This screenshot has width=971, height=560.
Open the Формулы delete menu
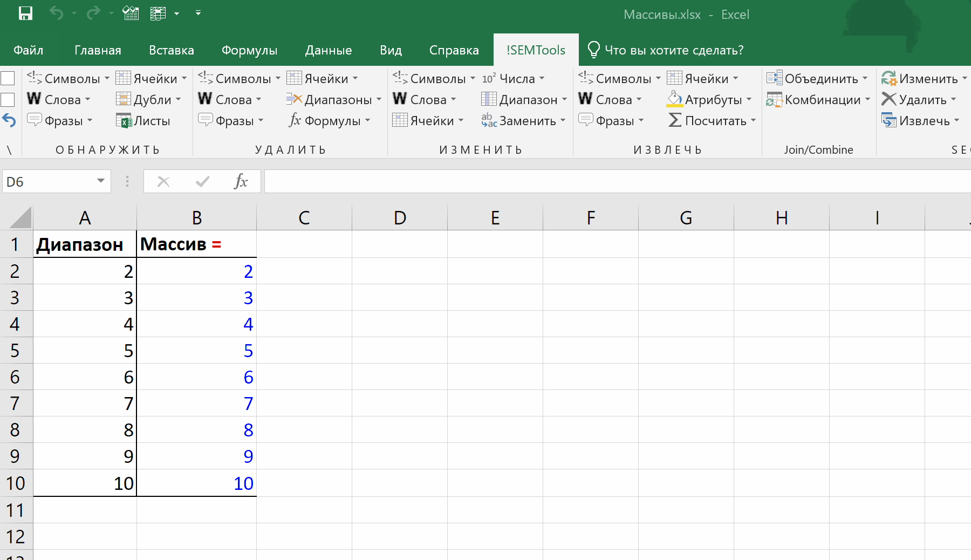coord(329,121)
